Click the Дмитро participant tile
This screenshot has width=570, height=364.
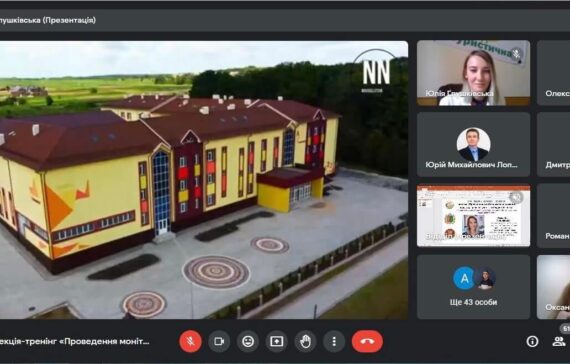(553, 144)
